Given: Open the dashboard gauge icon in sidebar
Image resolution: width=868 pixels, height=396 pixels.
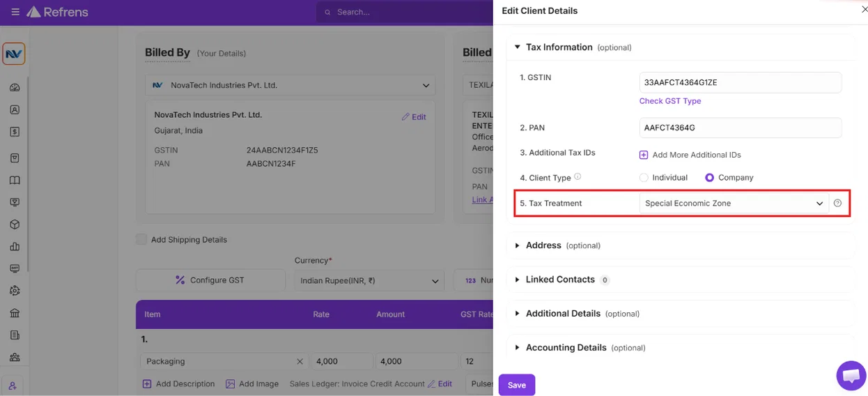Looking at the screenshot, I should coord(15,88).
